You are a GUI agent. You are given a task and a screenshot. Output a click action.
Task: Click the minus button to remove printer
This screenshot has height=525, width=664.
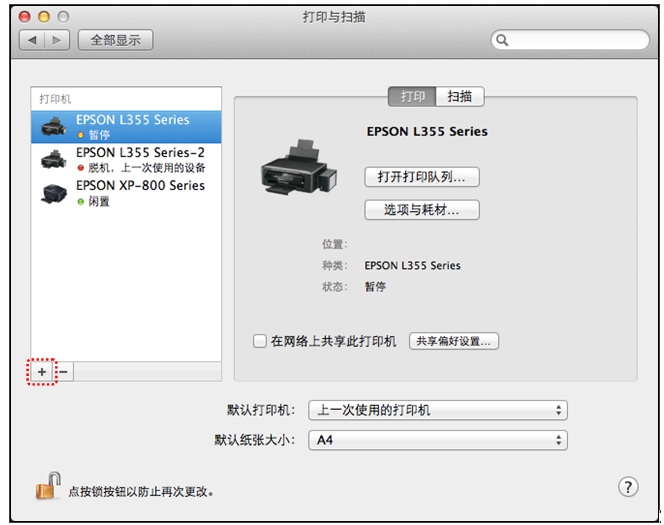62,371
